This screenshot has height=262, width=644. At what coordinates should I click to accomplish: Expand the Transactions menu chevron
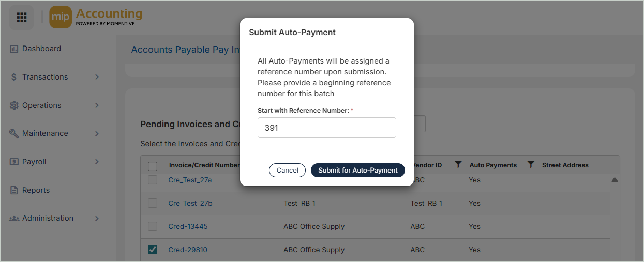click(97, 77)
